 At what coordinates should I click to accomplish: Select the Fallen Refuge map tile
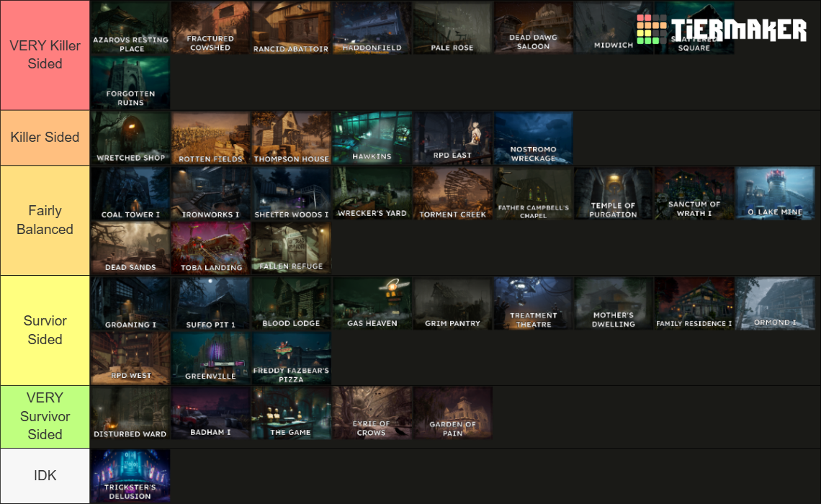point(291,248)
